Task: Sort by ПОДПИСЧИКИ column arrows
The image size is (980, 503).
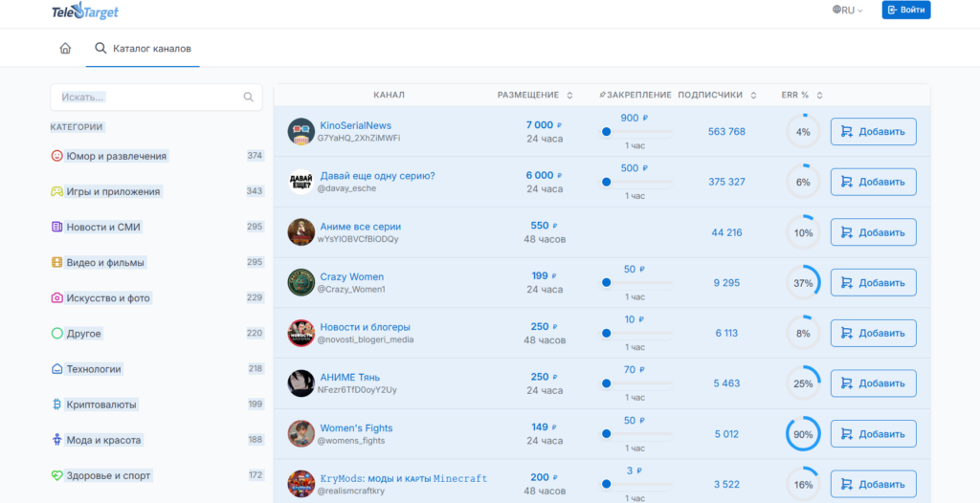Action: 753,95
